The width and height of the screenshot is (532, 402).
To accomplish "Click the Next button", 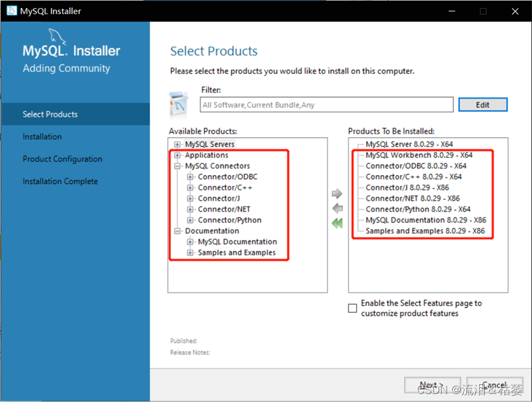I will [432, 386].
